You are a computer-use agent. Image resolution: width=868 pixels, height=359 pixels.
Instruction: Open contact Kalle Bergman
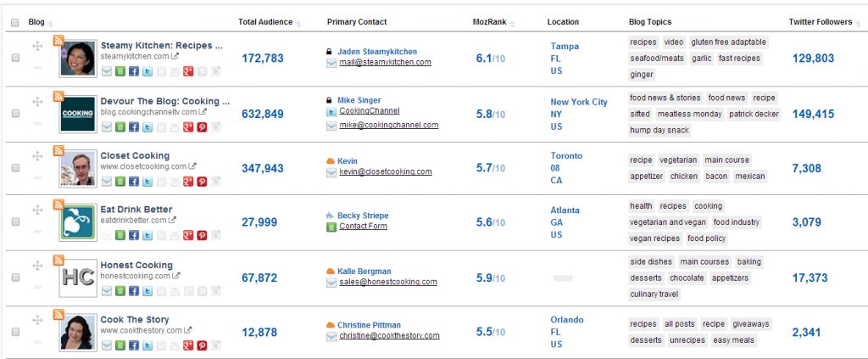click(364, 272)
